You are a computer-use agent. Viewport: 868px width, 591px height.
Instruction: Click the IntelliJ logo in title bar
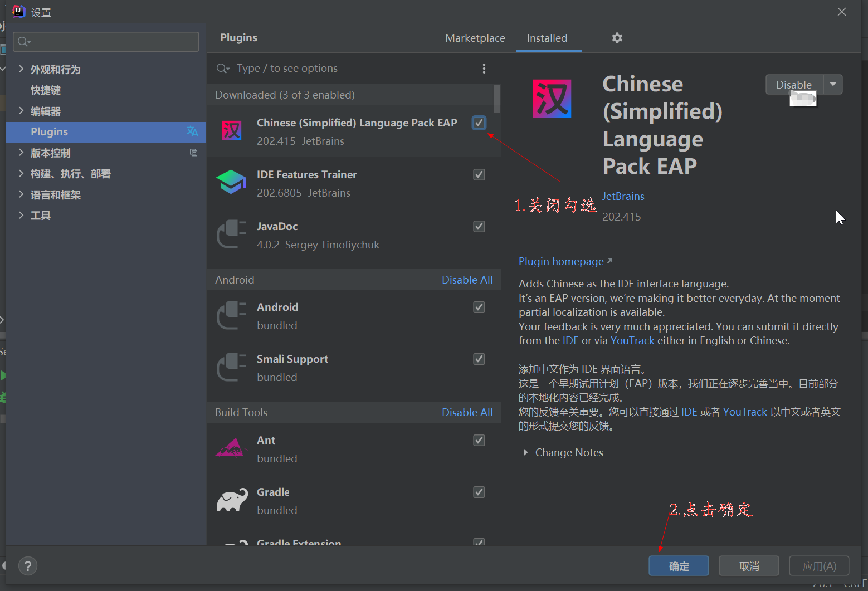click(19, 11)
